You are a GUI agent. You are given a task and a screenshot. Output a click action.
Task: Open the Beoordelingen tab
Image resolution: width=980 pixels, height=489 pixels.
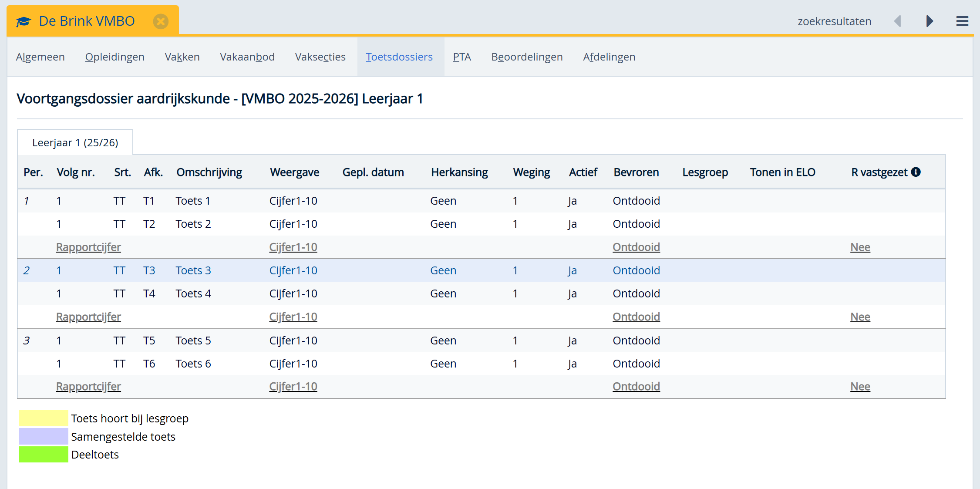(x=527, y=57)
